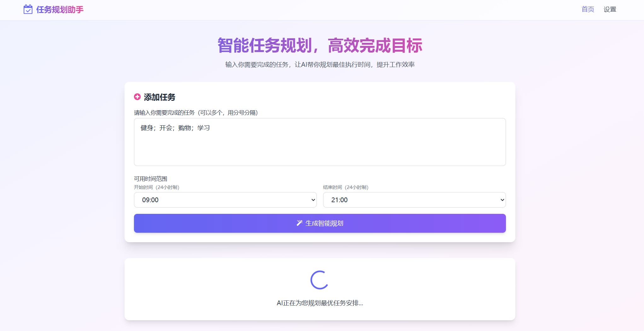644x331 pixels.
Task: Click the 添加任务 heading text
Action: pos(160,97)
